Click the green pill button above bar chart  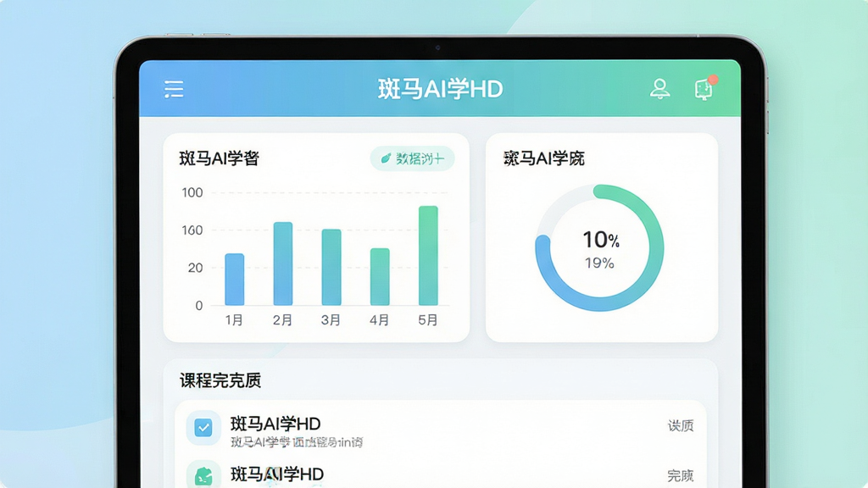click(x=413, y=158)
